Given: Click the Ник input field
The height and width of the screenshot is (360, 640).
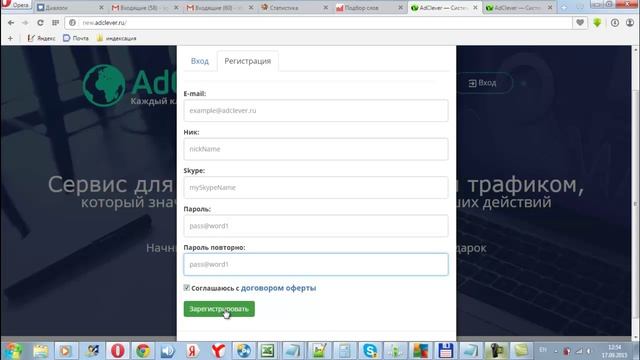Looking at the screenshot, I should [316, 149].
